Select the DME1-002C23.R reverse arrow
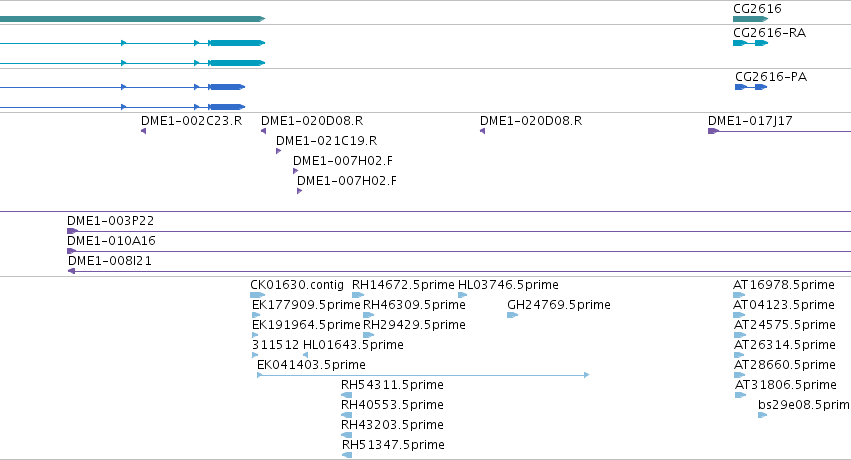The width and height of the screenshot is (851, 460). click(x=143, y=131)
